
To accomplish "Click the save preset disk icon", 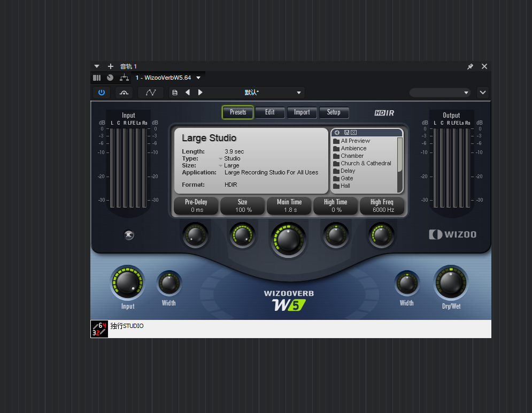I will click(174, 93).
